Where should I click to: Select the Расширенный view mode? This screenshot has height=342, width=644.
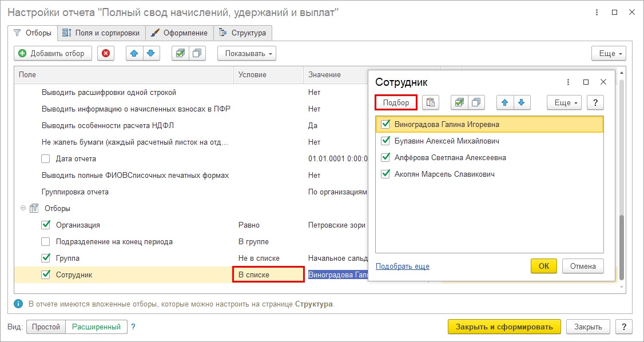pyautogui.click(x=97, y=327)
